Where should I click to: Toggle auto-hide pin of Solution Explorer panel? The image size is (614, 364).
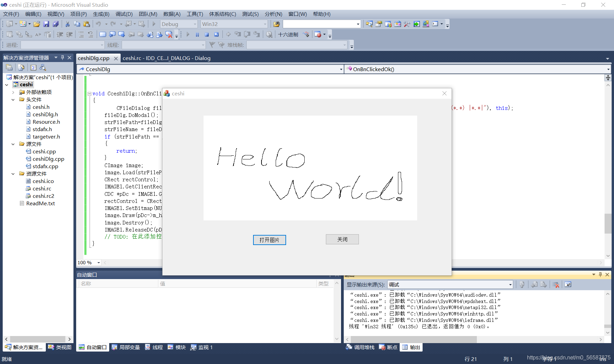62,58
